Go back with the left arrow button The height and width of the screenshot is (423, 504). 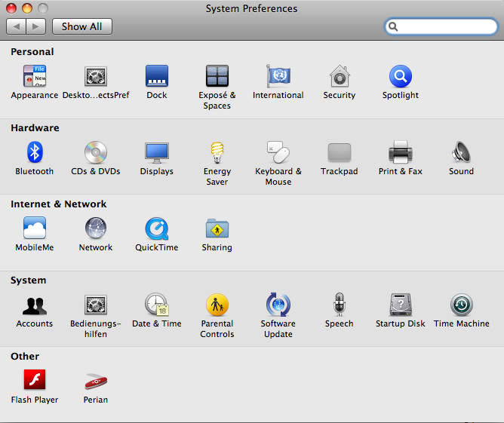tap(16, 26)
